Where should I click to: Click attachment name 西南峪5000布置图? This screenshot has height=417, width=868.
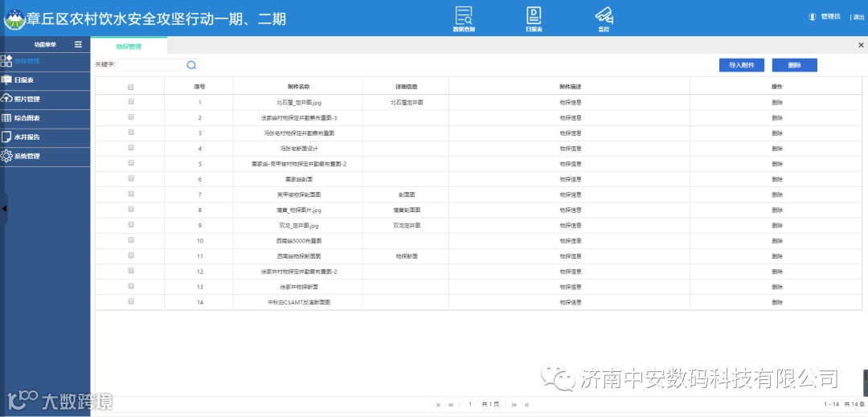click(x=299, y=241)
